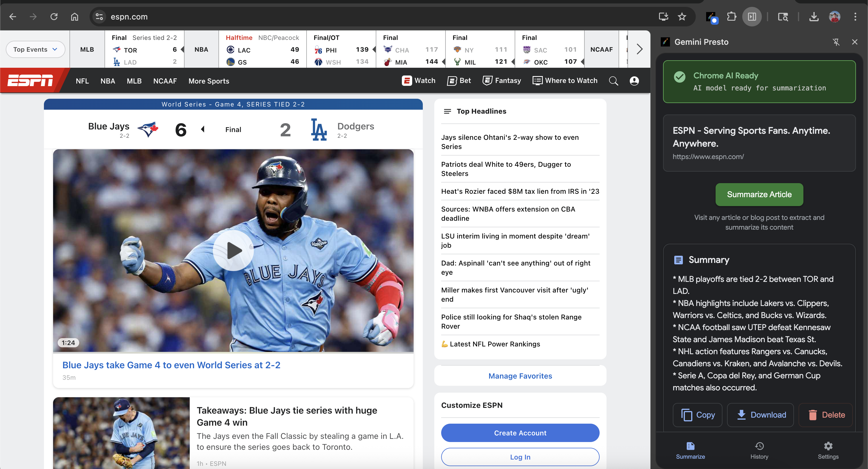Click the browser reload icon
The image size is (868, 469).
[54, 17]
